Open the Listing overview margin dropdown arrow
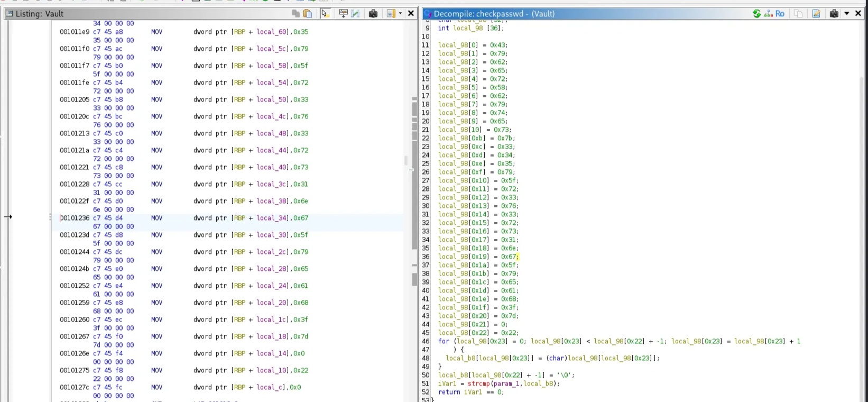868x402 pixels. [400, 14]
